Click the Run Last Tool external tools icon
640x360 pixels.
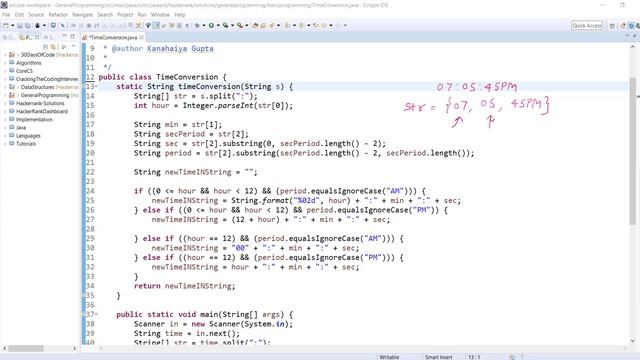(x=240, y=25)
